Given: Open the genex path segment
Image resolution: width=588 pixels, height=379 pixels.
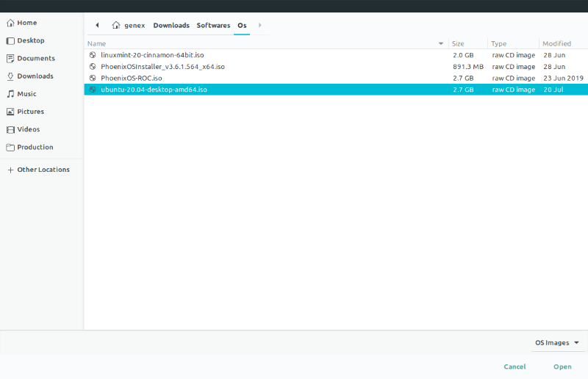Looking at the screenshot, I should 135,26.
